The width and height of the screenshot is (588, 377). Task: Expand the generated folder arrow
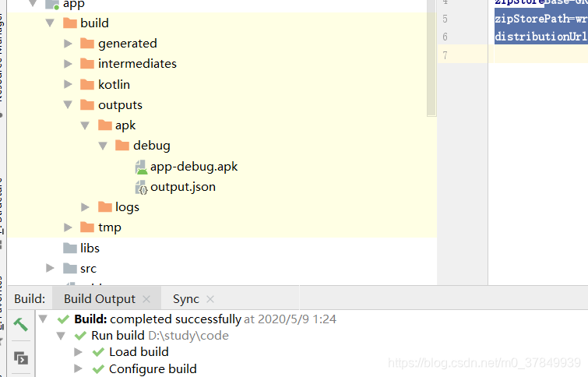pos(68,44)
